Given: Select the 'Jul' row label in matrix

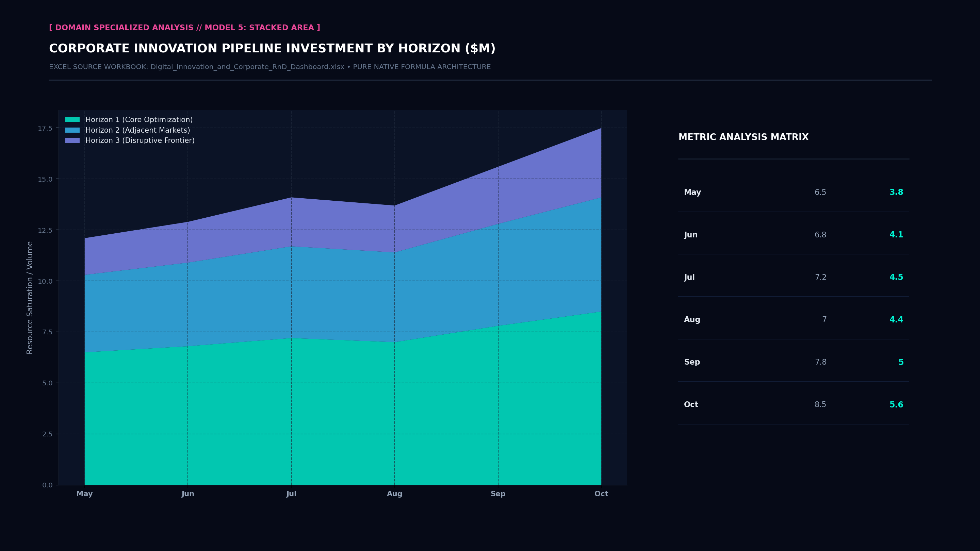Looking at the screenshot, I should click(x=689, y=277).
